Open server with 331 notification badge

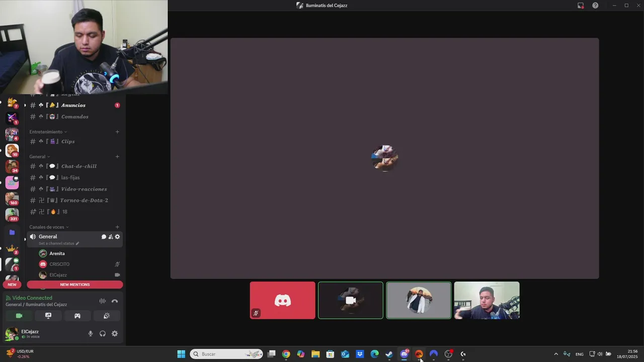(12, 215)
